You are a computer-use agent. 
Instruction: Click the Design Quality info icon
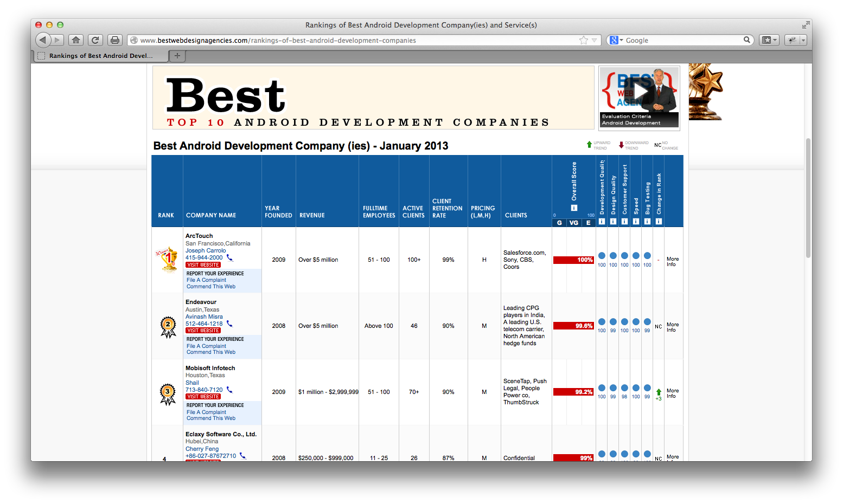[613, 221]
